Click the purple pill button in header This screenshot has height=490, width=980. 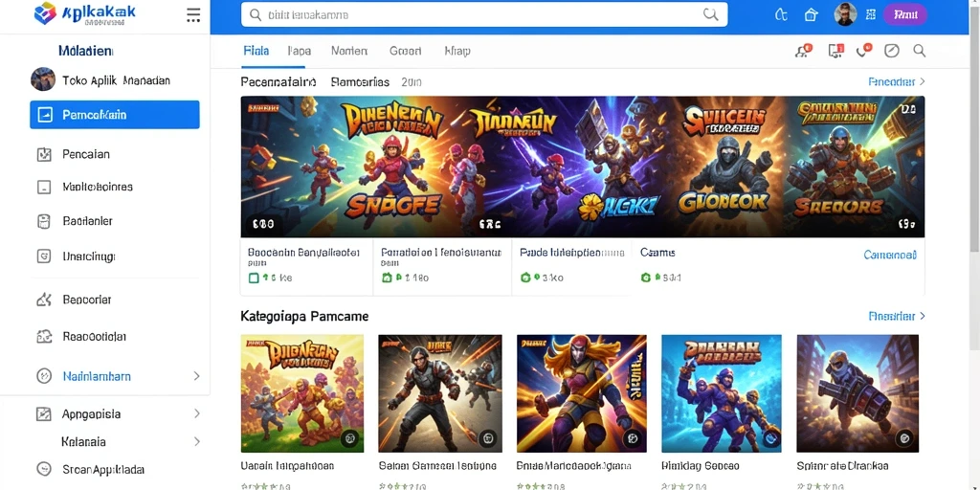pos(904,14)
